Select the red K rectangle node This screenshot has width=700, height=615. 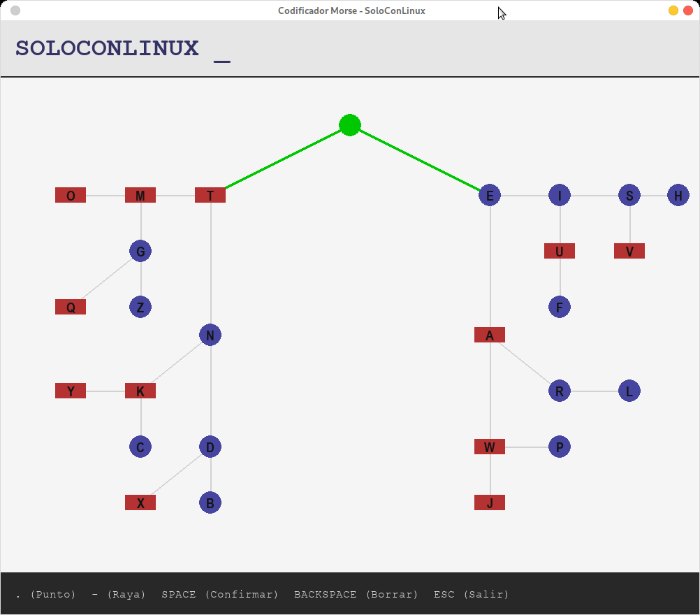(x=140, y=391)
